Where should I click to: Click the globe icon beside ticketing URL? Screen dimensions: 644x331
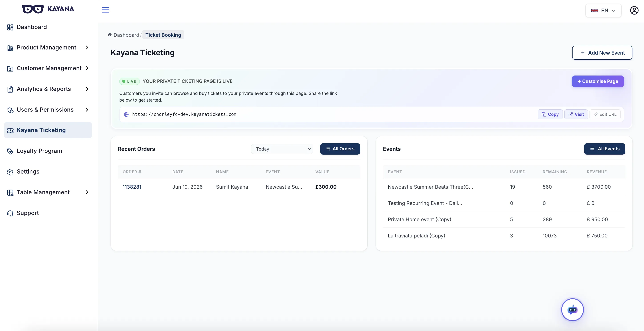point(126,114)
